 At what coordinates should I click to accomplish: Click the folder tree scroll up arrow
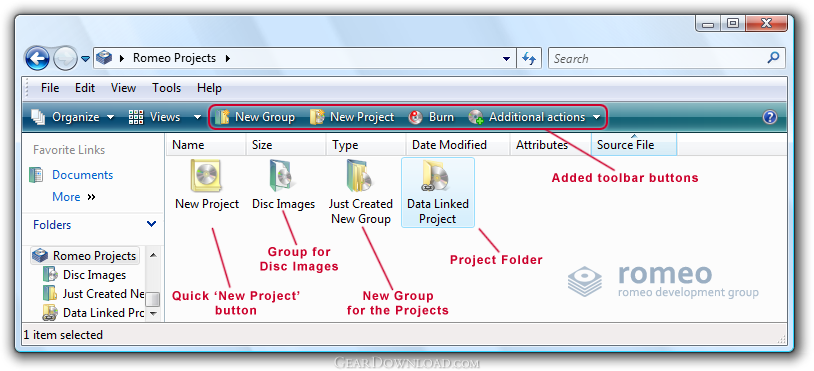coord(153,255)
